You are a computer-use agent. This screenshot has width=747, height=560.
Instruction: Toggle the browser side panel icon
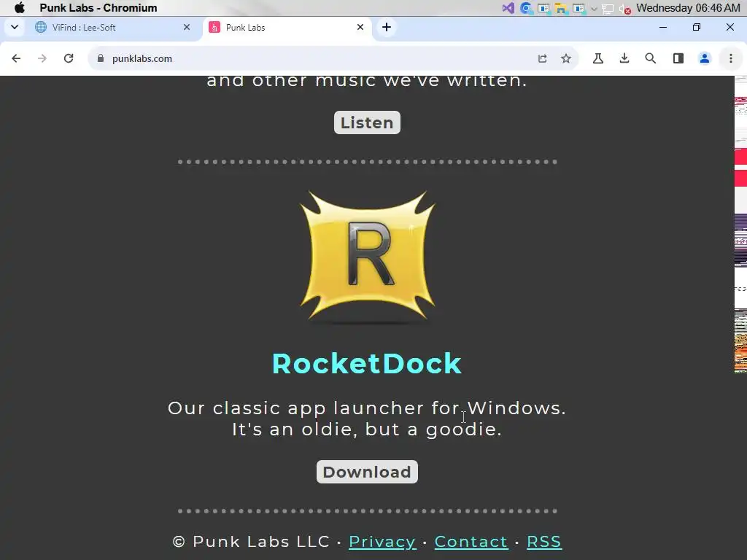pos(678,58)
